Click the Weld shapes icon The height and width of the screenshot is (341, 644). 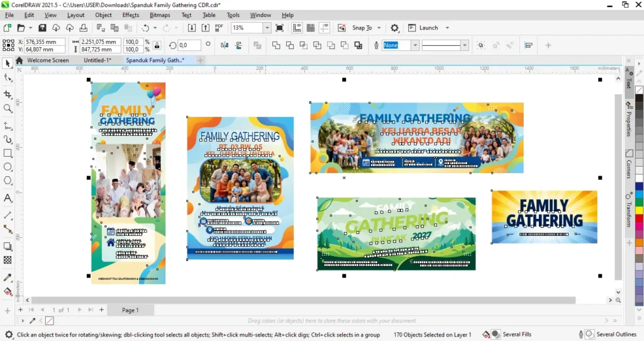[x=276, y=45]
